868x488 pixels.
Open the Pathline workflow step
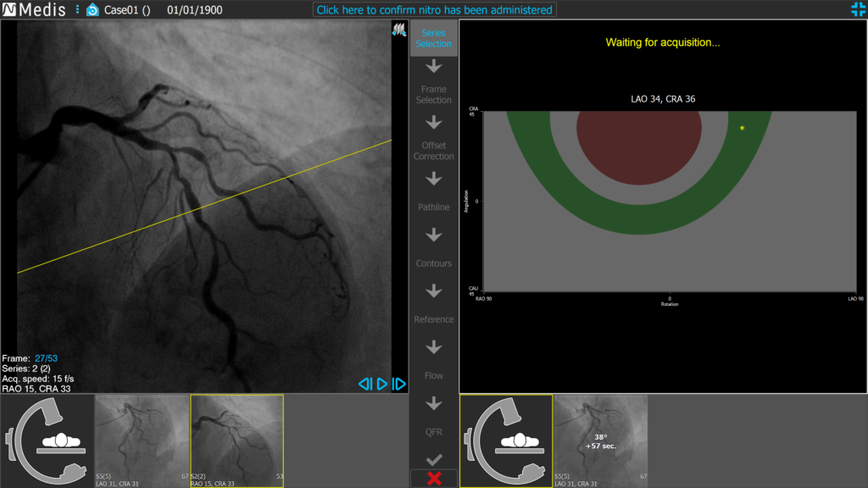[x=434, y=207]
